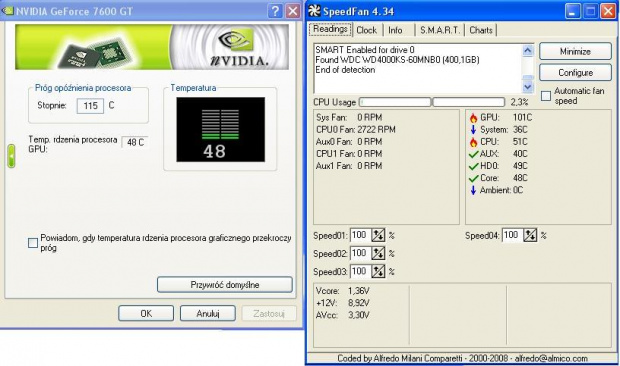Click the SpeedFan status bar credits text
This screenshot has width=620, height=366.
click(462, 358)
